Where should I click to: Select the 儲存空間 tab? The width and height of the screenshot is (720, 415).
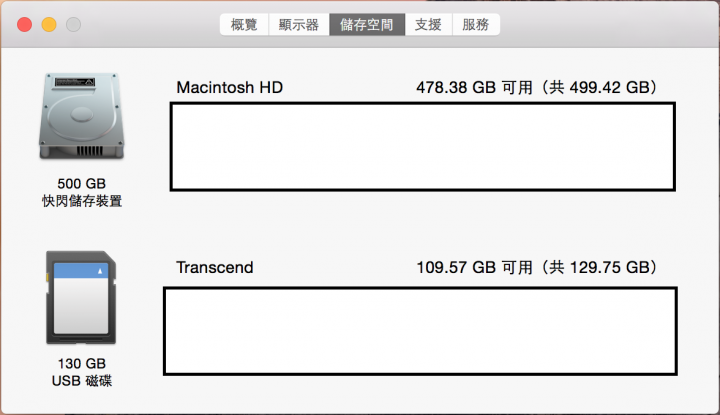coord(367,24)
